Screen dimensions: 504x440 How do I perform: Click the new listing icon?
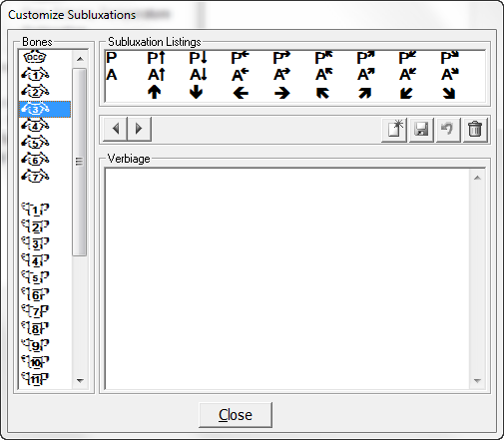(x=394, y=130)
